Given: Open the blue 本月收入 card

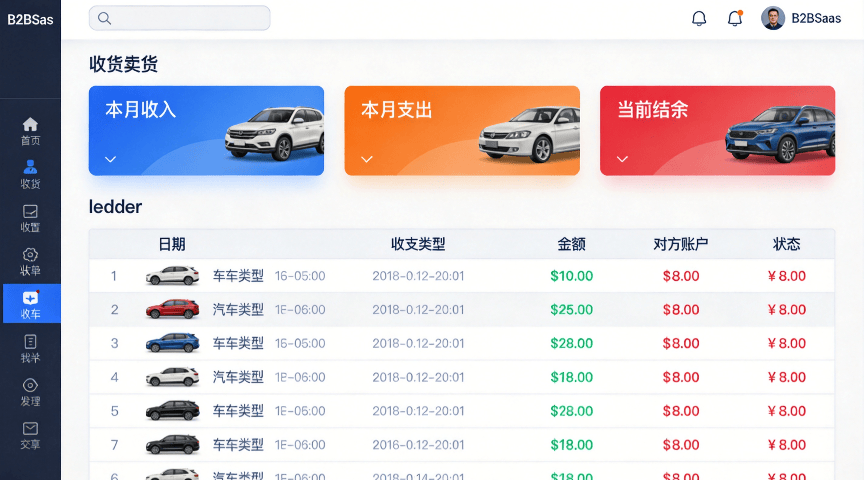Looking at the screenshot, I should (206, 131).
